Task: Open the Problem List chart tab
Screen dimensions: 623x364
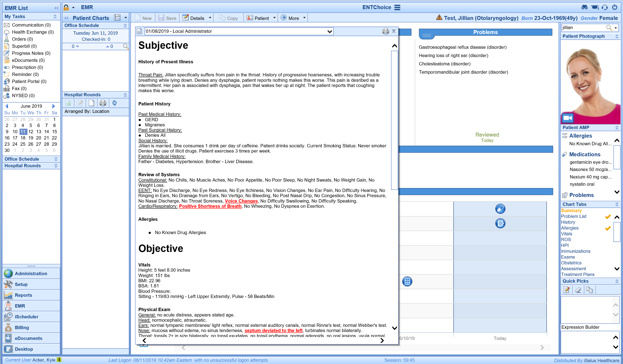Action: click(573, 216)
